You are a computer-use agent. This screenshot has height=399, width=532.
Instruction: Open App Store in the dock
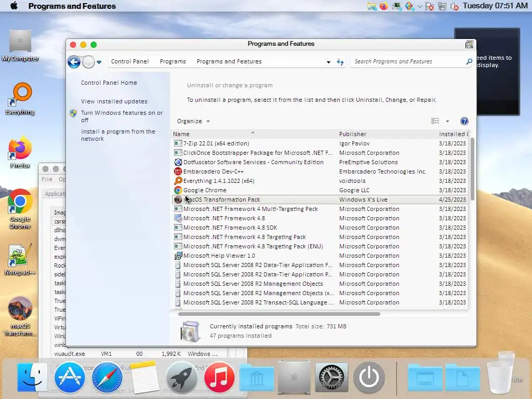[70, 377]
